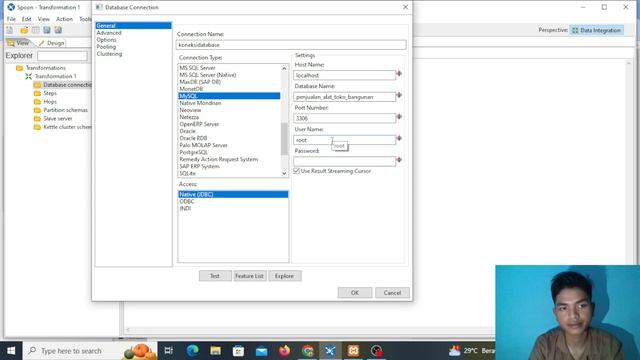Open Windows Start menu

tap(11, 351)
